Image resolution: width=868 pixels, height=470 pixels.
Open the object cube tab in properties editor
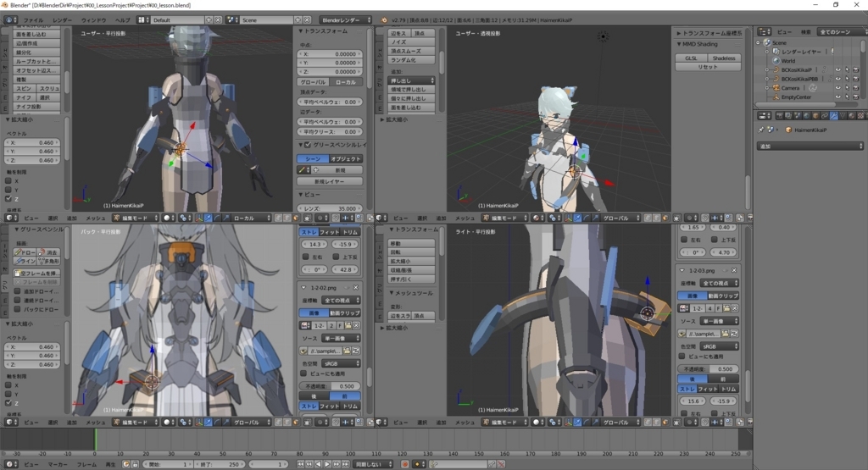tap(815, 116)
